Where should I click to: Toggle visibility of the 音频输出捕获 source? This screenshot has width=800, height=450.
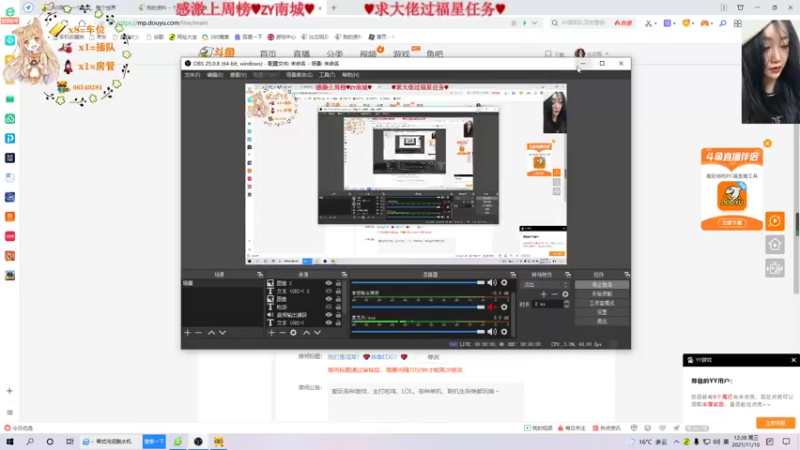pyautogui.click(x=329, y=315)
